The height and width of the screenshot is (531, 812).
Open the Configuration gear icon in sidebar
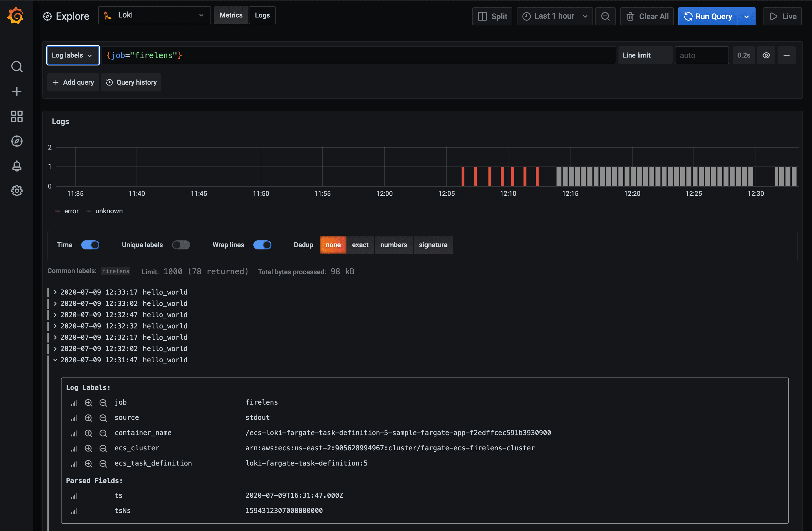pyautogui.click(x=17, y=191)
